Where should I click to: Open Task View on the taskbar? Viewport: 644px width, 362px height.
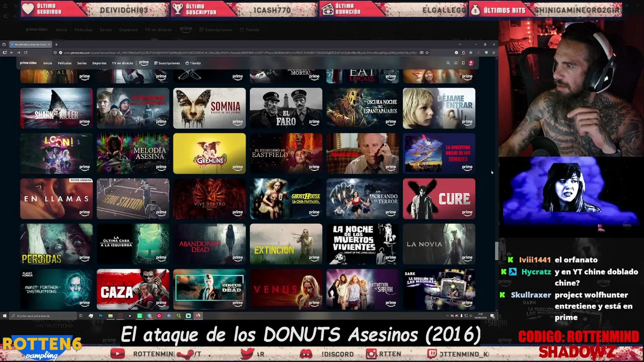80,316
